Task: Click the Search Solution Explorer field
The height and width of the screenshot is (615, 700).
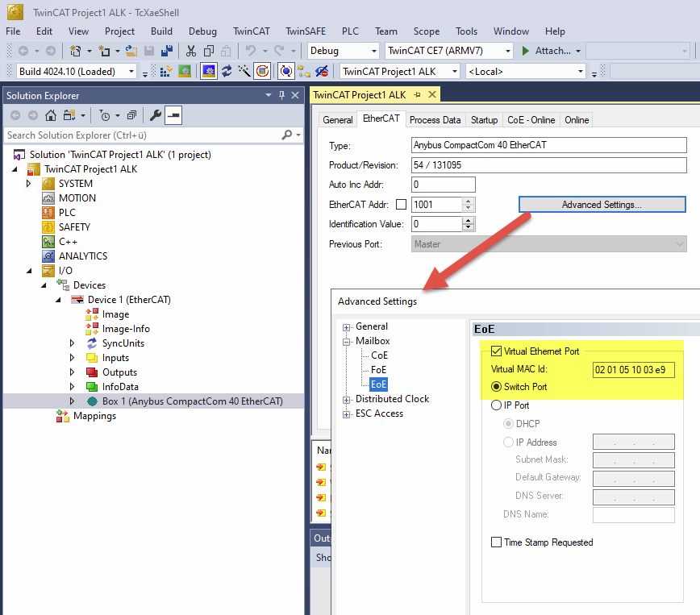Action: pos(143,135)
